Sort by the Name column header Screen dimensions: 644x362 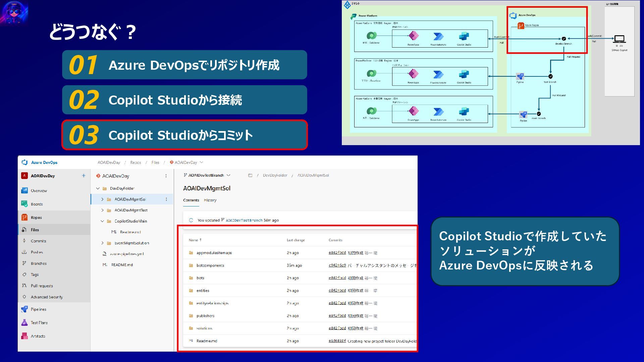pyautogui.click(x=195, y=240)
